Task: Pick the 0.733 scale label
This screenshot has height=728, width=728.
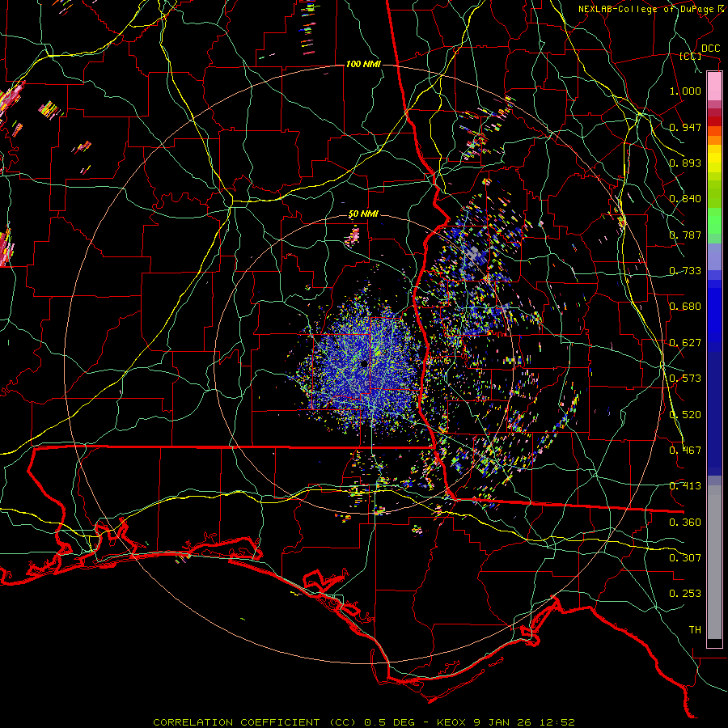Action: [685, 271]
